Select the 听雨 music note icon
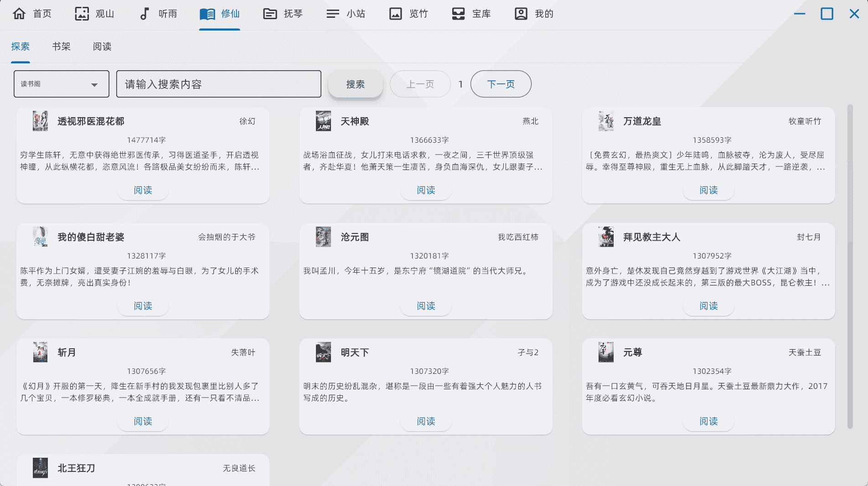 point(144,14)
